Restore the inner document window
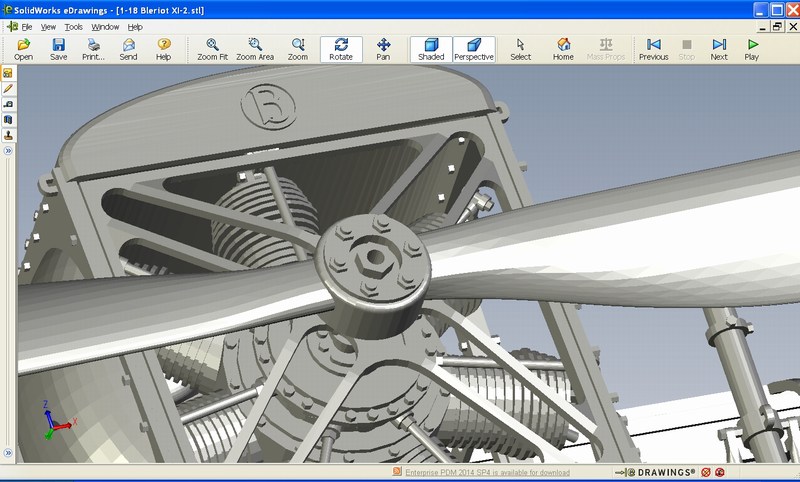This screenshot has width=800, height=482. [x=777, y=27]
